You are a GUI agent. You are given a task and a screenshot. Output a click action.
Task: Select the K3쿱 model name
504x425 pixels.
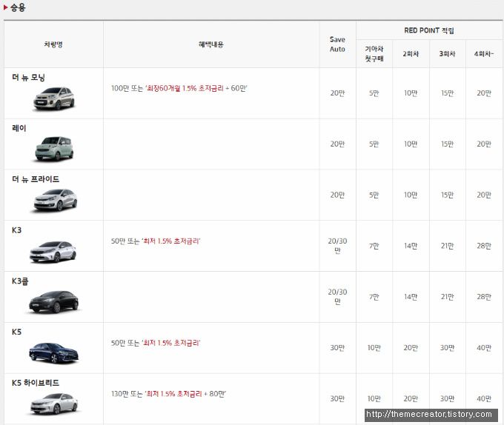tap(20, 281)
